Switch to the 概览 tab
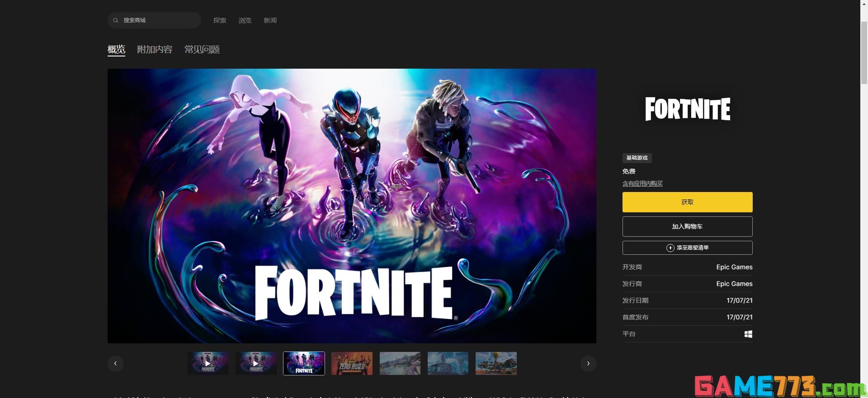This screenshot has width=868, height=398. [x=116, y=49]
